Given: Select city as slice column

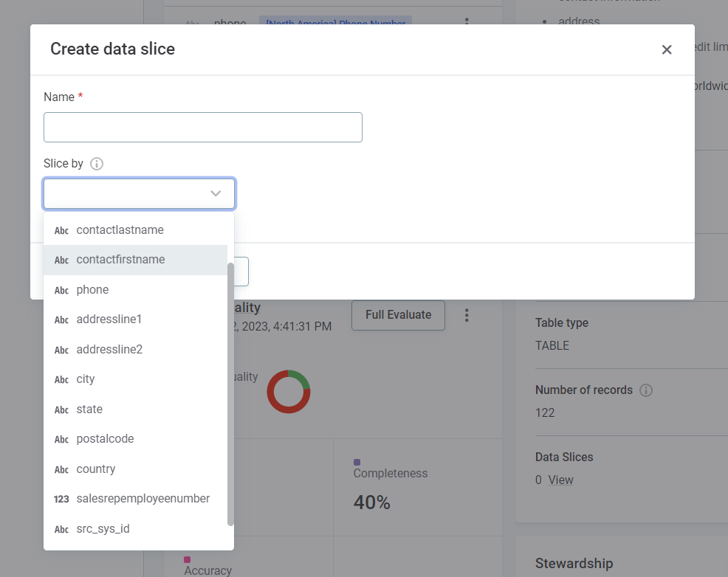Looking at the screenshot, I should point(86,379).
